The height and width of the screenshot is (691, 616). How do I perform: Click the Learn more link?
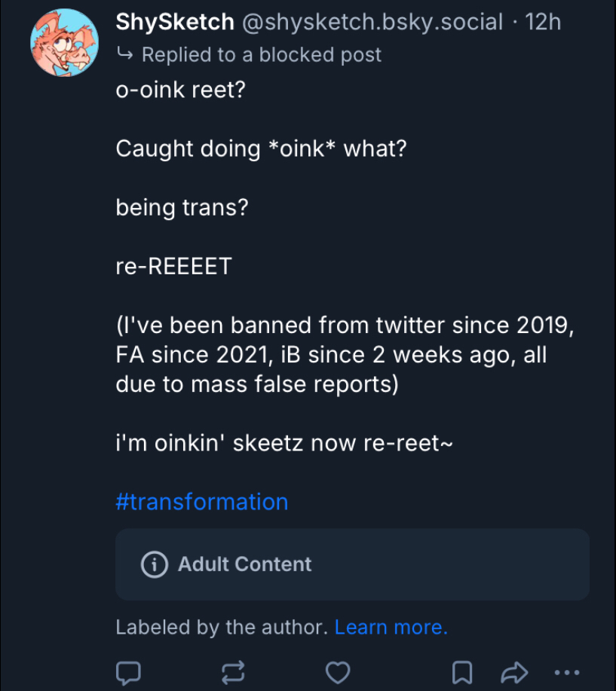click(391, 627)
